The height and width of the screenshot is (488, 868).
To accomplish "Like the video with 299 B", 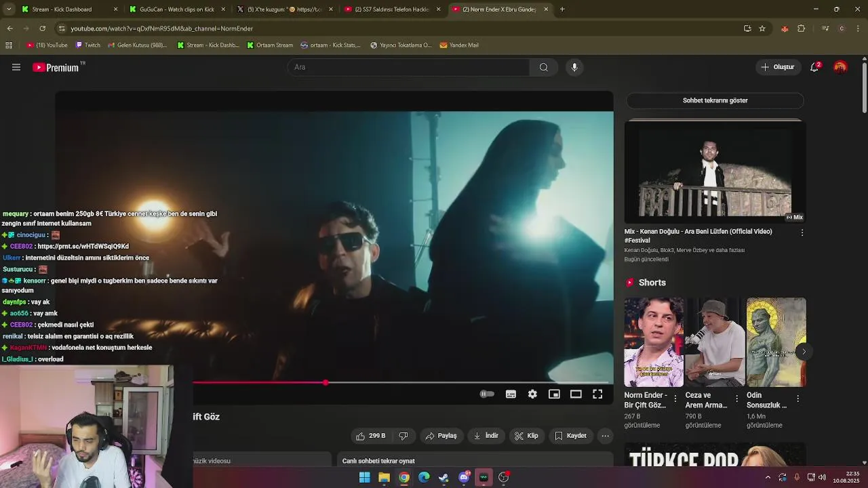I will 370,436.
